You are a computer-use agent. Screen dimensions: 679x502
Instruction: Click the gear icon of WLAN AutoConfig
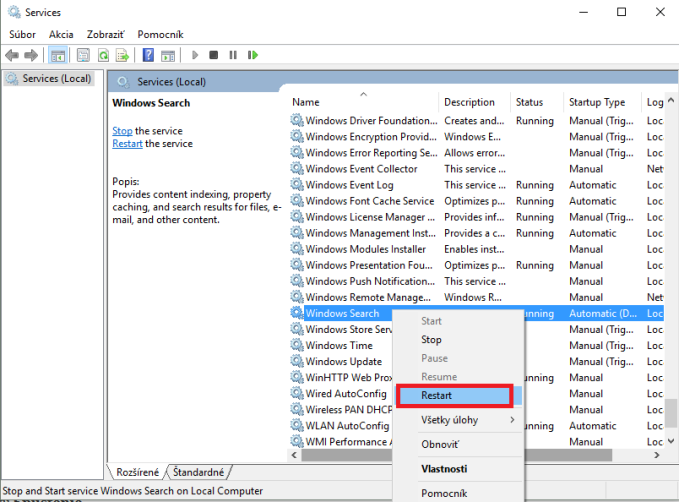click(x=297, y=425)
